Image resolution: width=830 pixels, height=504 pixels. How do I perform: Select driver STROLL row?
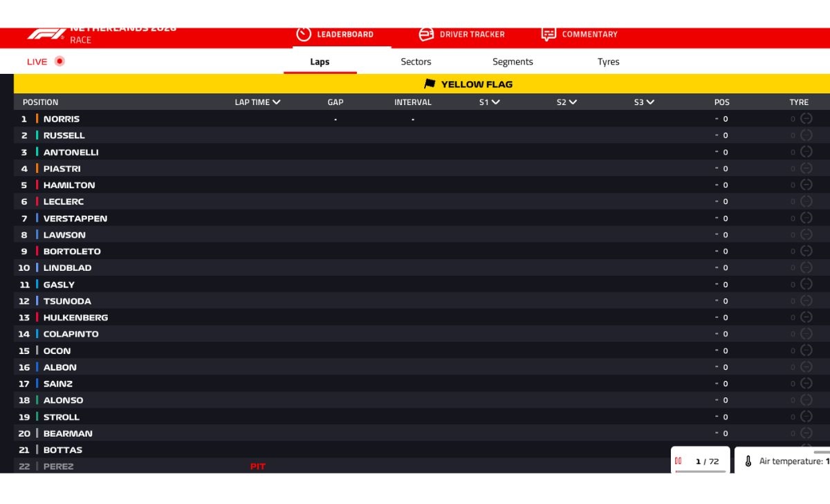click(422, 417)
